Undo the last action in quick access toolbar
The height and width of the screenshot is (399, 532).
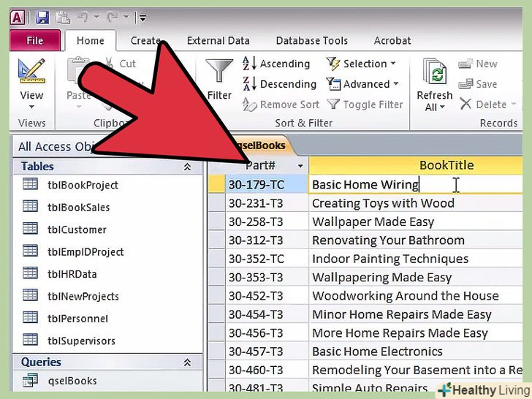83,17
